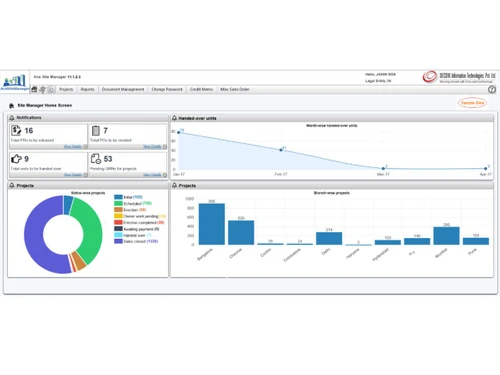Click the Initial blue legend swatch
Screen dimensions: 500x375
118,197
